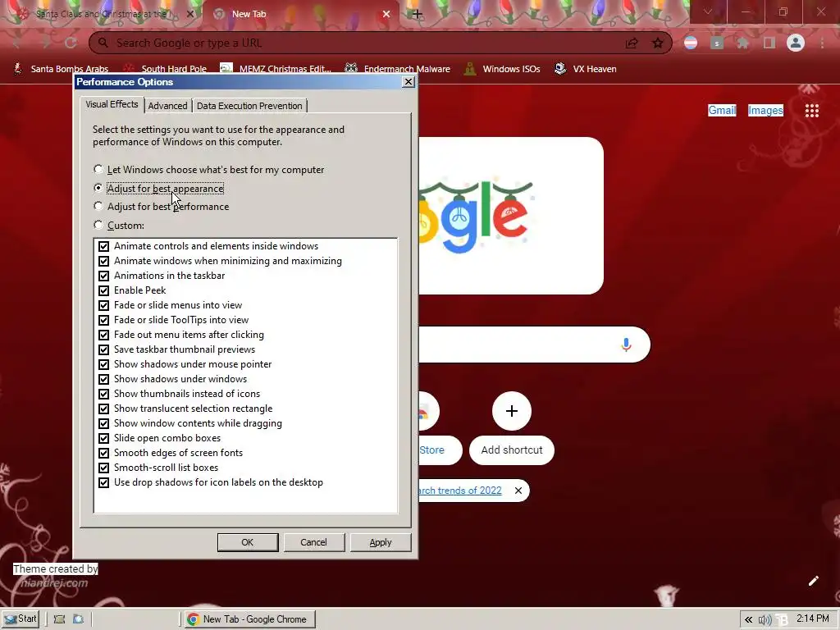Switch to the Advanced tab
Screen dimensions: 840x630
[x=167, y=106]
